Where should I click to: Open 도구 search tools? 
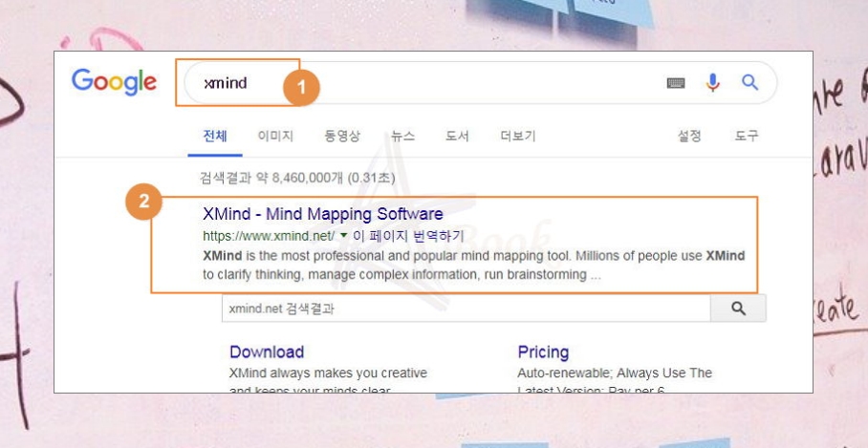[x=747, y=136]
